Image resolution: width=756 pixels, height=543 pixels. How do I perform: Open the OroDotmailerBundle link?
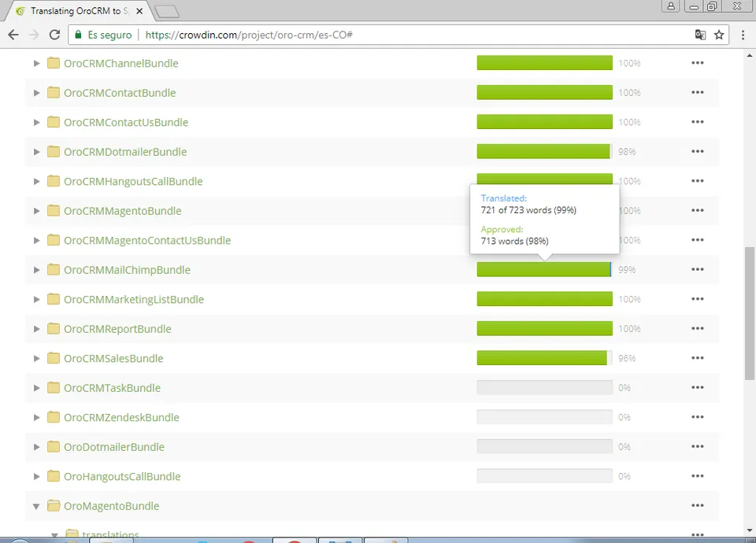[x=113, y=447]
